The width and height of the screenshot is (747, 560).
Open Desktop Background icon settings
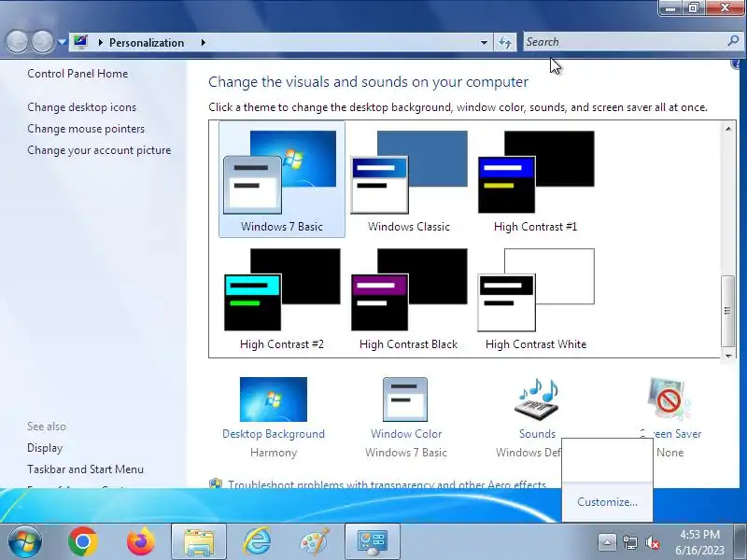(x=274, y=399)
